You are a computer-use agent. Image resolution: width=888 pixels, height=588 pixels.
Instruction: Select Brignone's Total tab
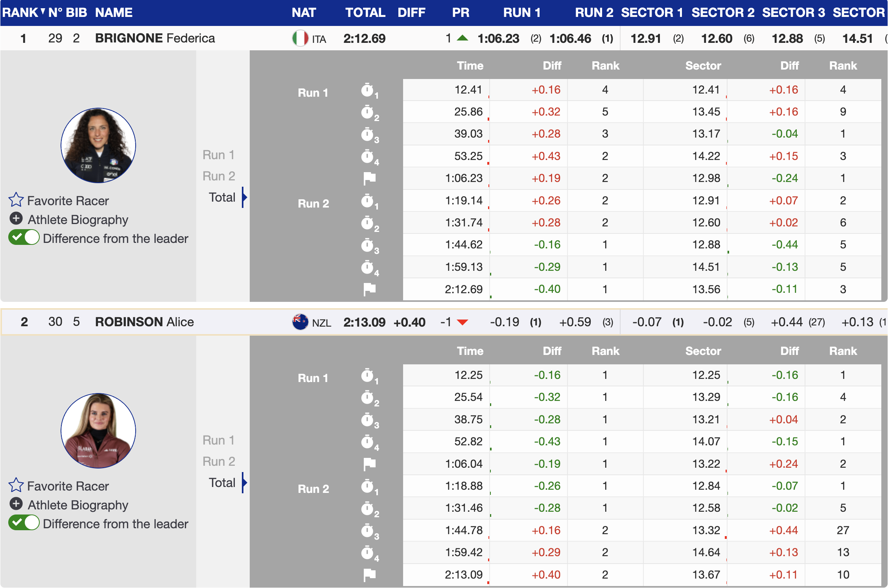coord(222,197)
